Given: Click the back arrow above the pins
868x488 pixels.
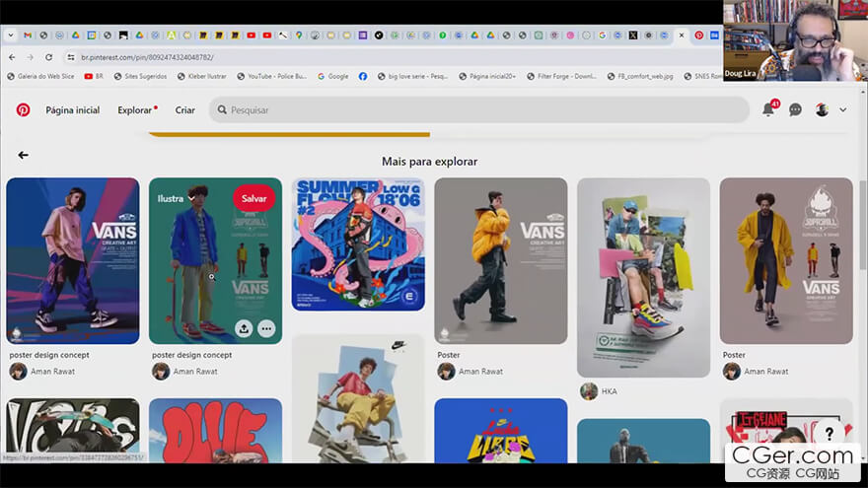Looking at the screenshot, I should point(23,155).
